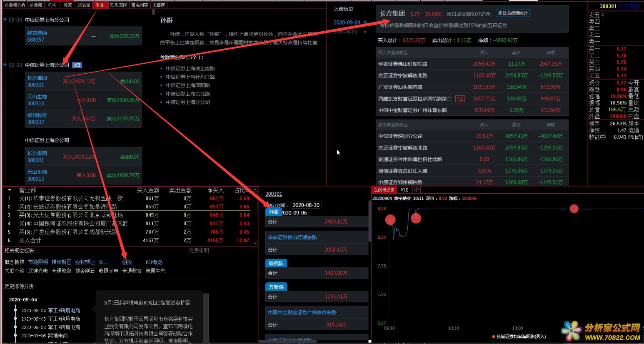Click the scrollbar thumb of the trader profile panel
Image resolution: width=644 pixels, height=344 pixels.
(x=153, y=11)
